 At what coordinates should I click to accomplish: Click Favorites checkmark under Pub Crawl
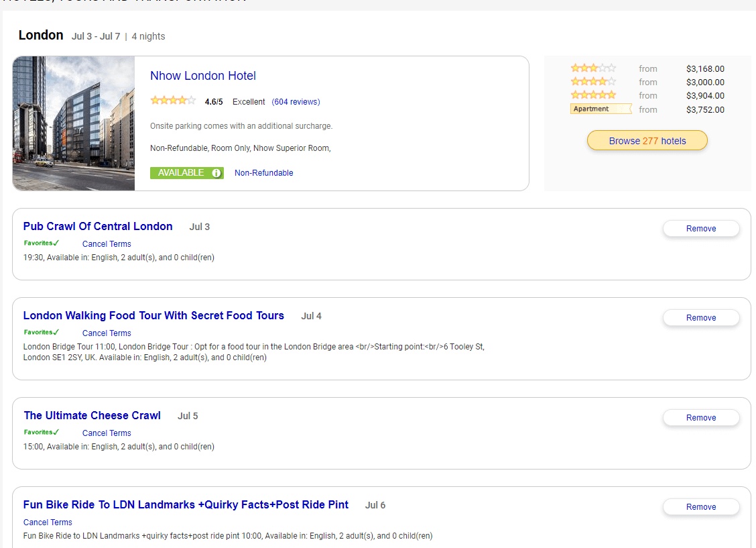pos(42,243)
